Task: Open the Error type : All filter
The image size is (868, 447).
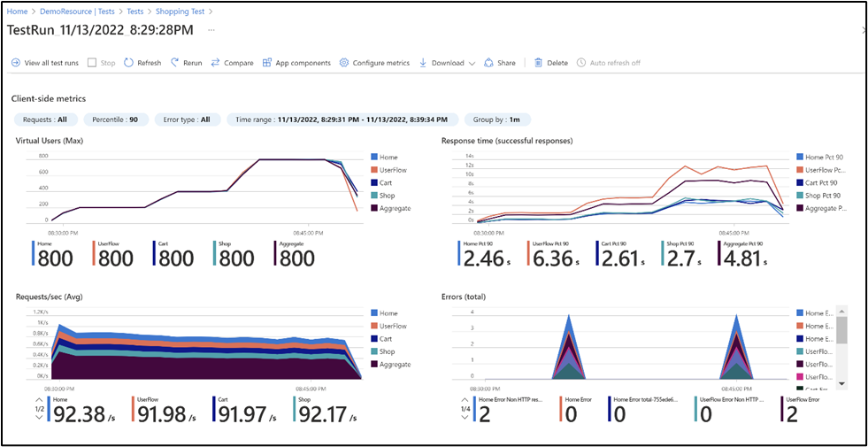Action: pos(188,119)
